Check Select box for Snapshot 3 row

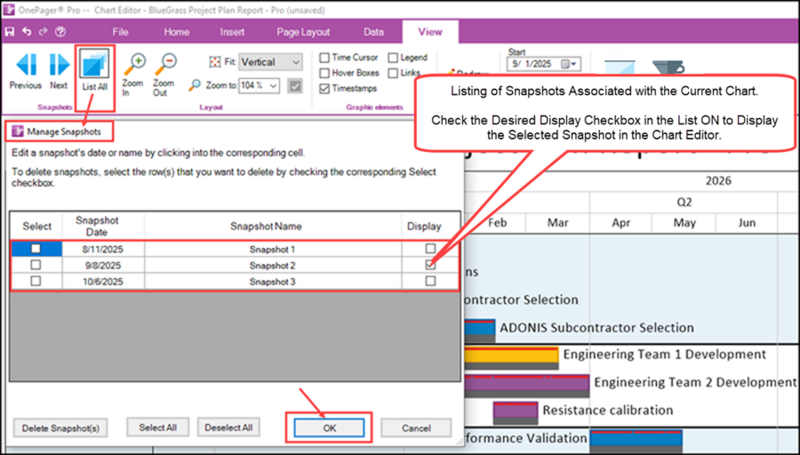[36, 281]
